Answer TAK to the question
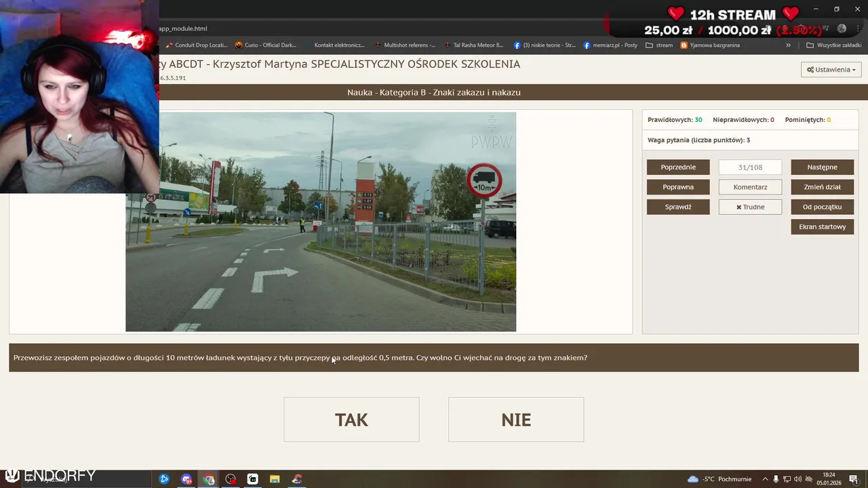This screenshot has width=868, height=488. pos(351,420)
